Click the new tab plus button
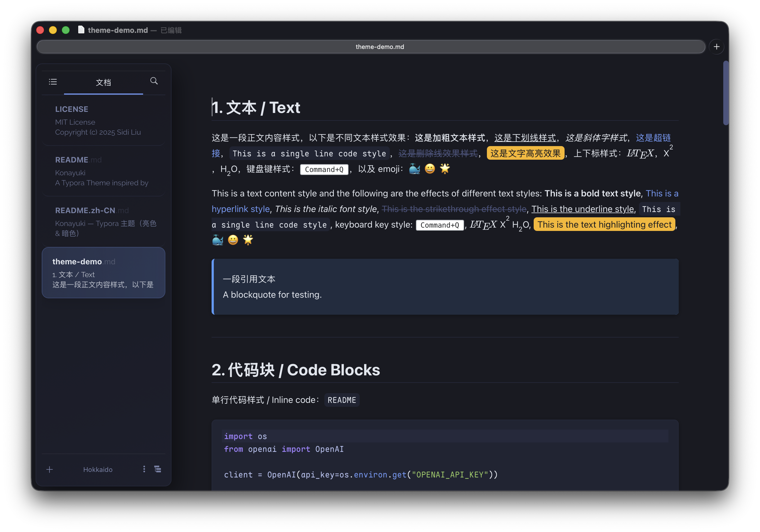The image size is (760, 532). click(x=716, y=47)
